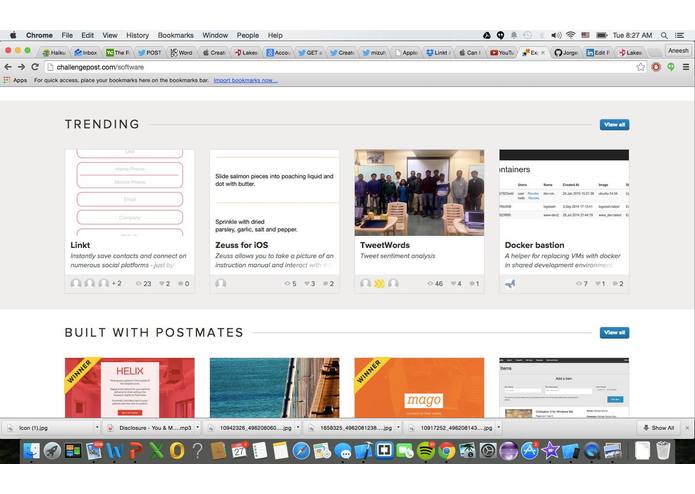Open the Aneesh profile switcher

(x=679, y=51)
